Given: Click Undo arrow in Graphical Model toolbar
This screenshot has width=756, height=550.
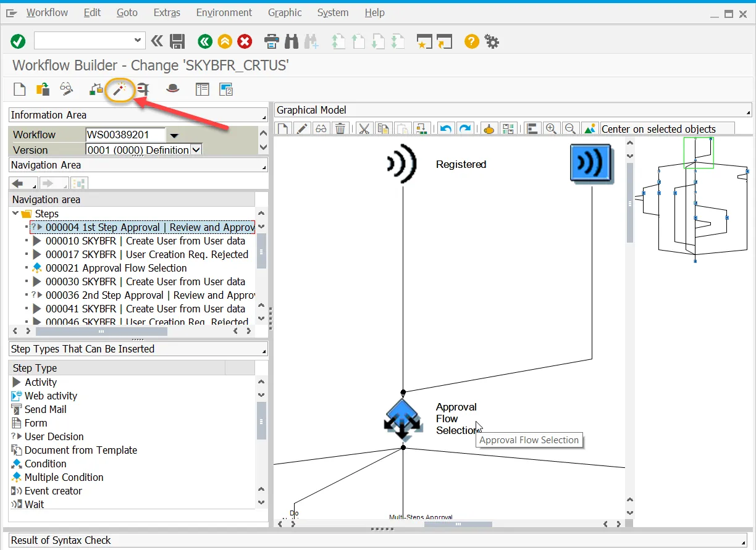Looking at the screenshot, I should pos(445,128).
